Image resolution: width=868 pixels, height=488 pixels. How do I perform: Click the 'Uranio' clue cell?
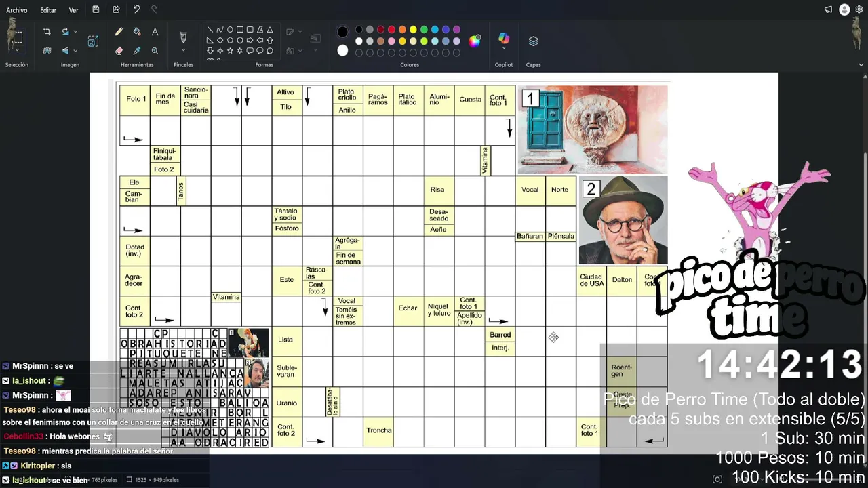click(x=287, y=403)
